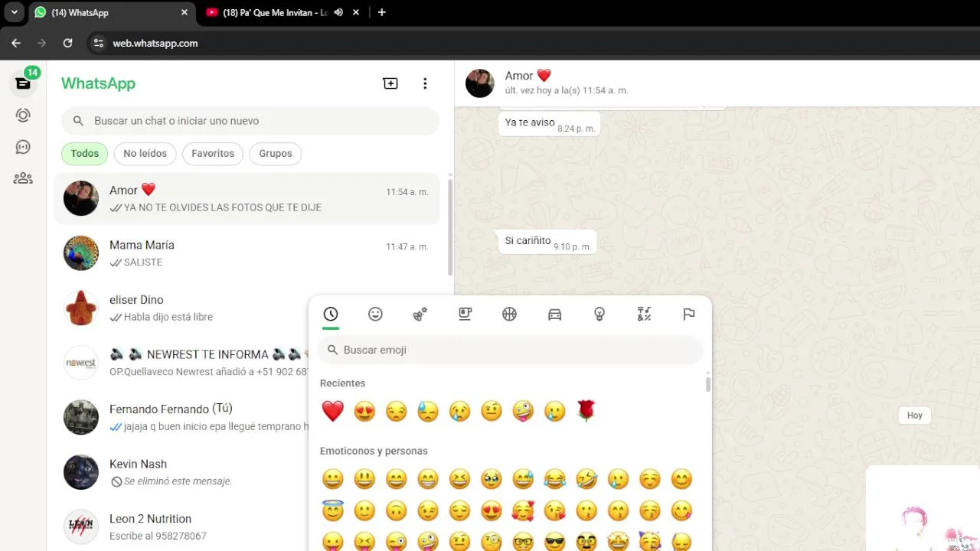The height and width of the screenshot is (551, 980).
Task: Select the Todos filter chip
Action: click(x=85, y=154)
